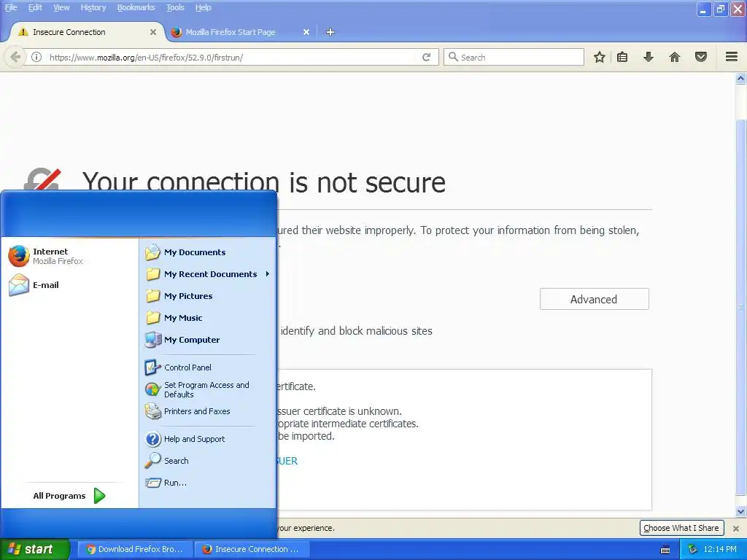Screen dimensions: 747x560
Task: Open My Computer
Action: pos(207,340)
